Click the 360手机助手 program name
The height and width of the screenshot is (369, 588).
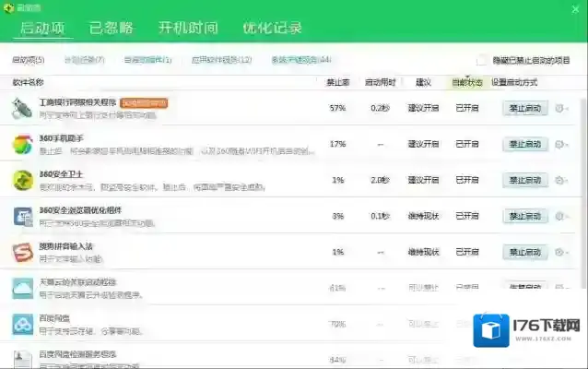pos(61,138)
